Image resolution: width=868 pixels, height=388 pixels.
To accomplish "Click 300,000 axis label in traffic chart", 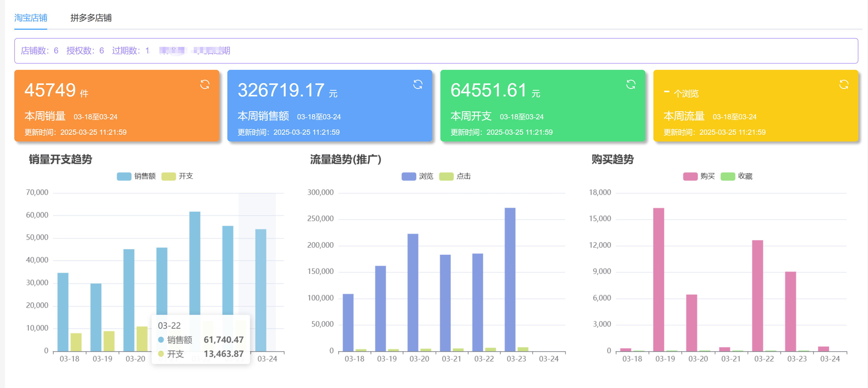I will [320, 193].
